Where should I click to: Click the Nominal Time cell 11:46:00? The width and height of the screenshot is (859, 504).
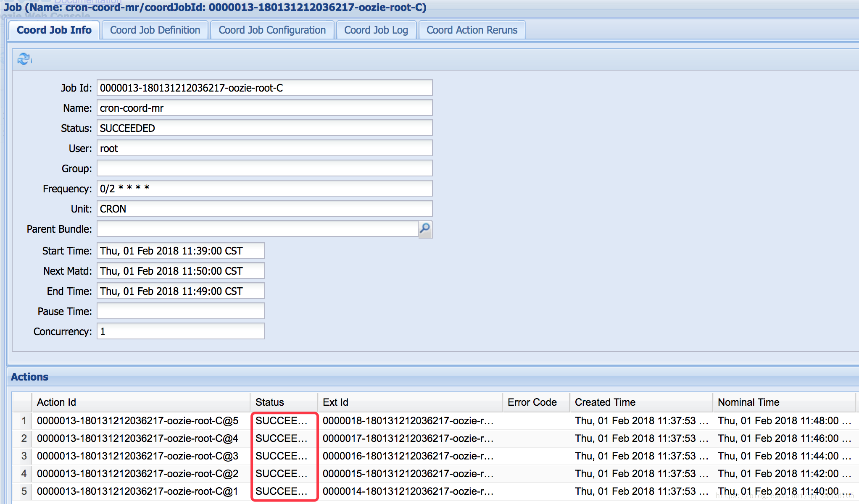[x=784, y=438]
